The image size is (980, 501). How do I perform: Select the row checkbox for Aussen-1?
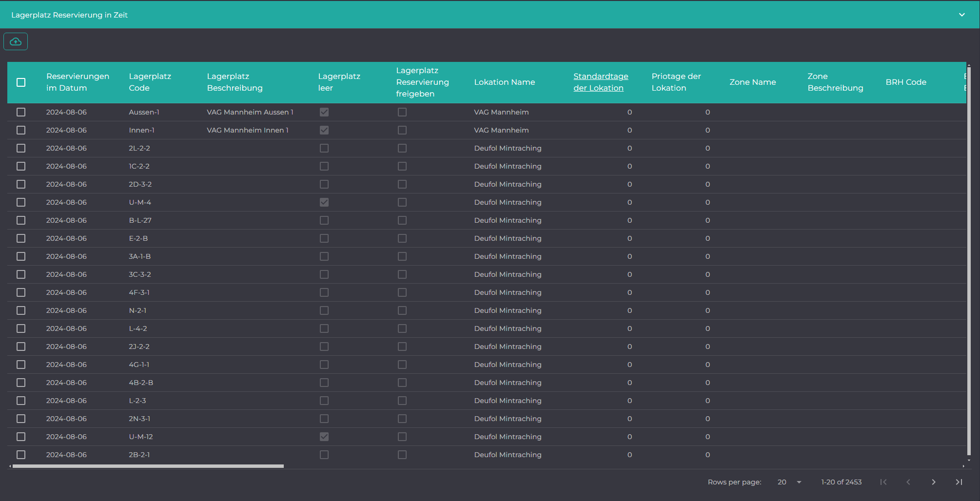21,112
